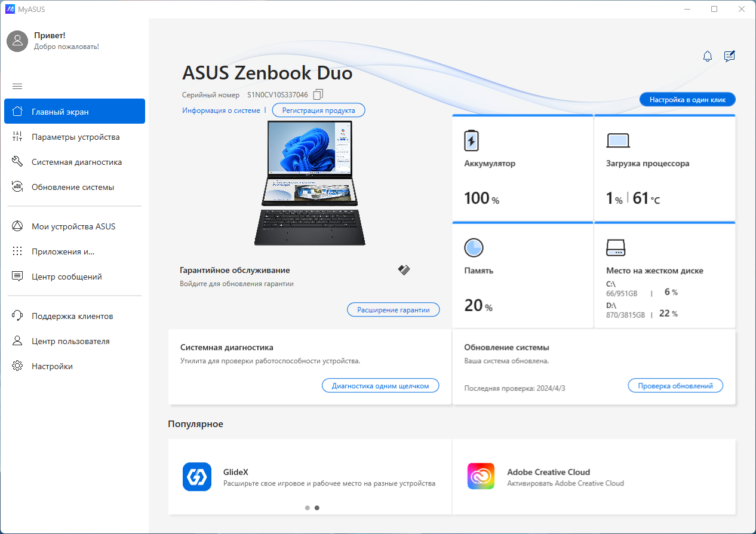
Task: Click the warranty tag icon
Action: click(404, 270)
